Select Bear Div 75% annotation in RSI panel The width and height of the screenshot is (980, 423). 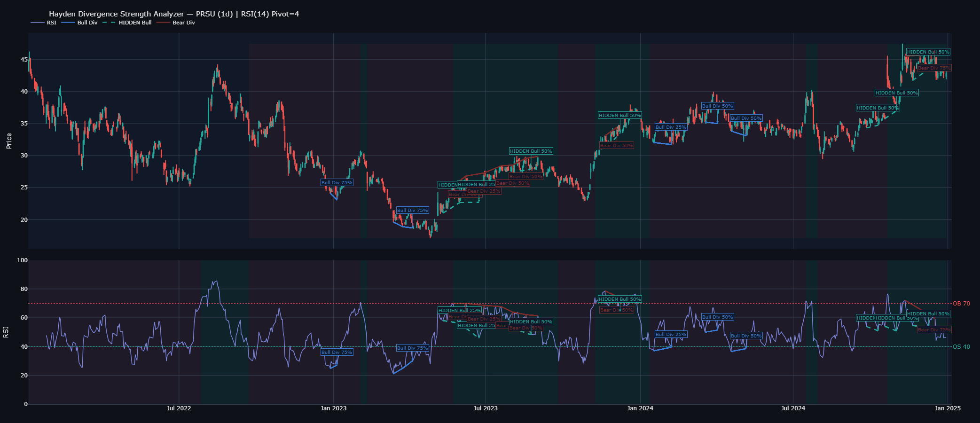[x=934, y=329]
